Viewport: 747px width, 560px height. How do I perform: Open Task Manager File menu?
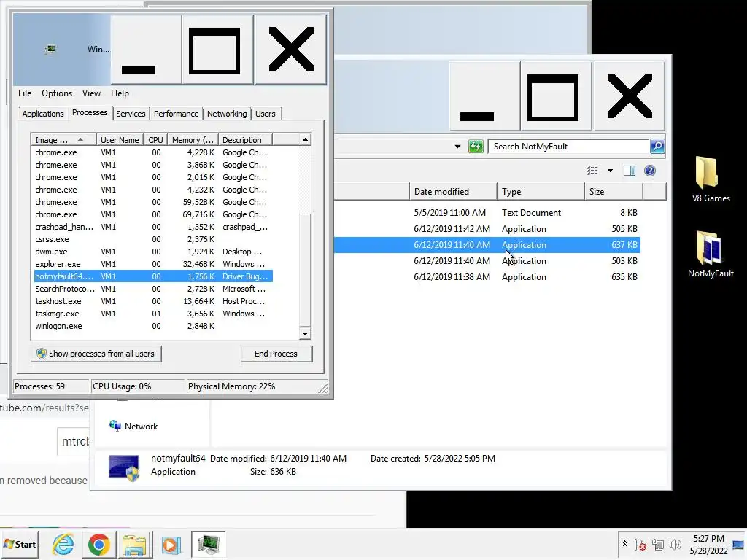tap(25, 93)
